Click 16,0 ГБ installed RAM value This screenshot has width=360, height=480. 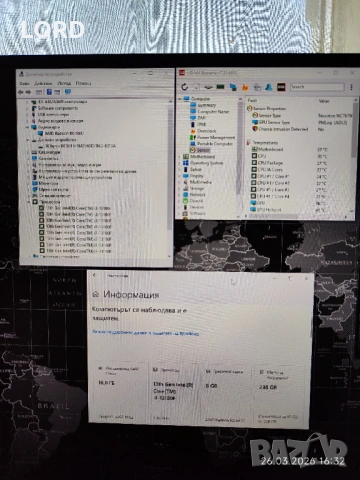pyautogui.click(x=106, y=383)
